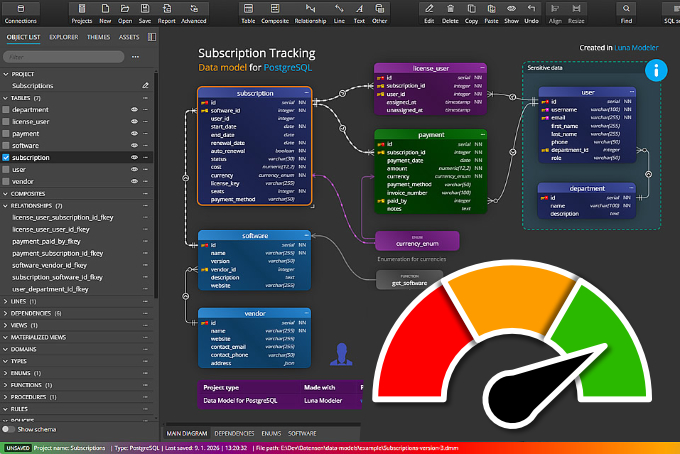The height and width of the screenshot is (454, 680).
Task: Toggle visibility eye for software table
Action: pyautogui.click(x=134, y=145)
